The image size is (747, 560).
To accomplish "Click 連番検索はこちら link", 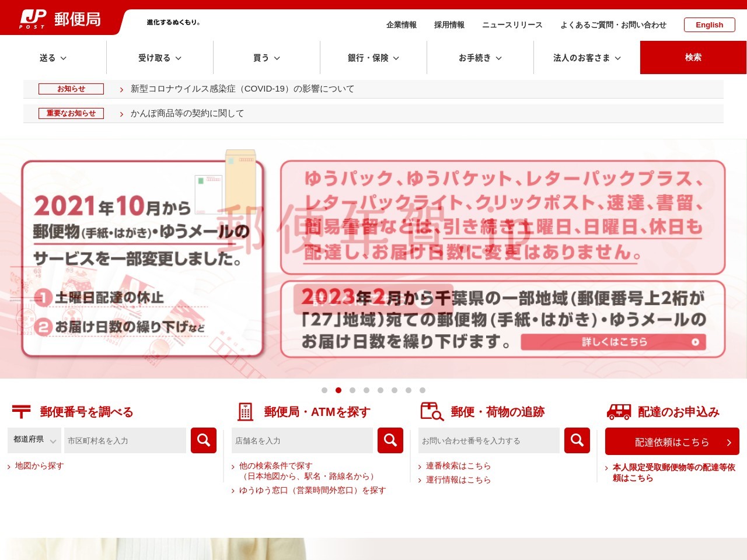I will click(458, 466).
